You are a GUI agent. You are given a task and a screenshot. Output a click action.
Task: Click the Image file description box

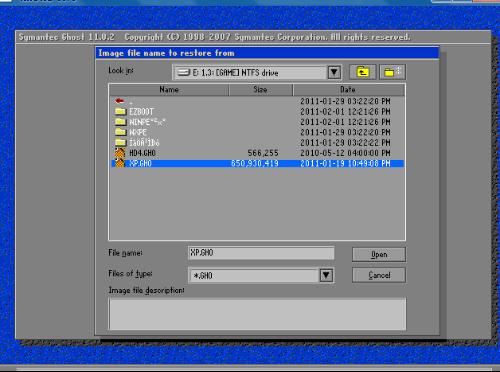click(257, 314)
